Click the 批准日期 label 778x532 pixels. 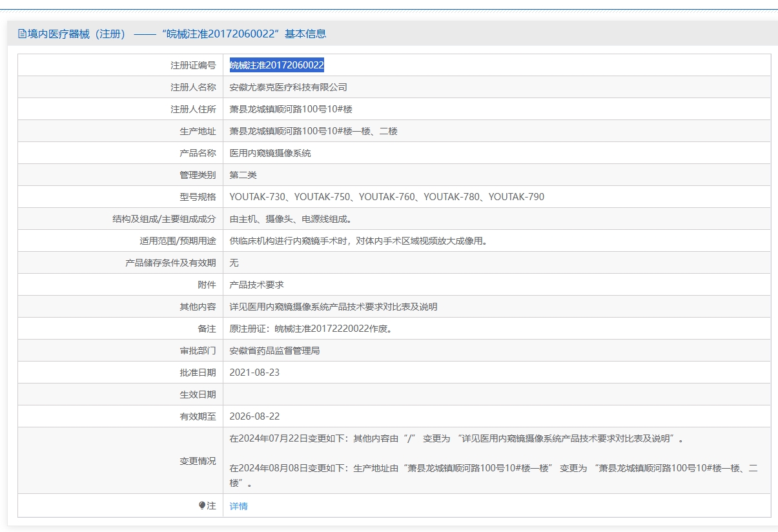(x=198, y=373)
